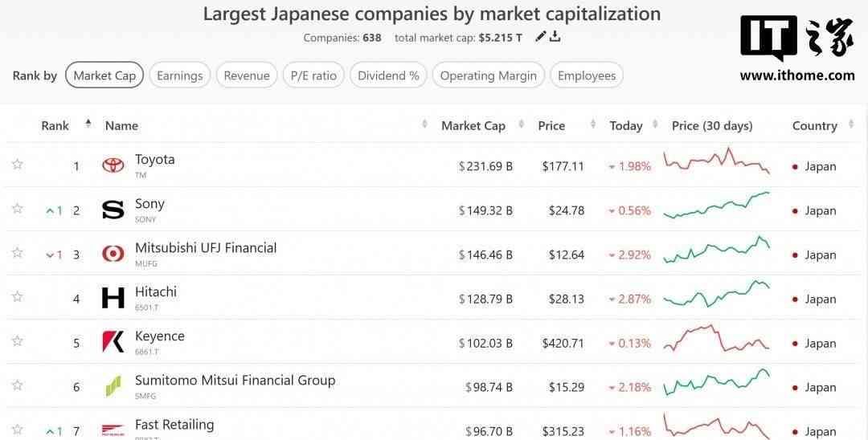Click the Mitsubishi UFJ Financial logo icon
Screen dimensions: 868x440
(113, 255)
